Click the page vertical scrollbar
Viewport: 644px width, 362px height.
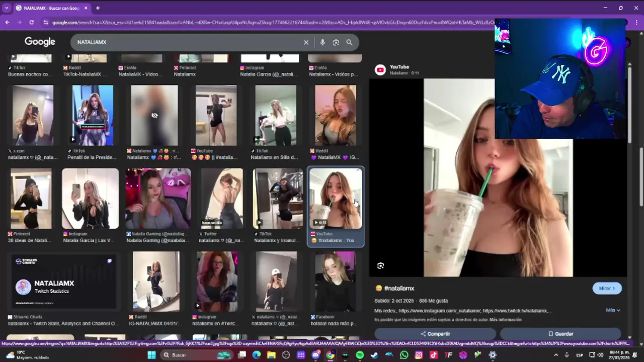pyautogui.click(x=641, y=176)
